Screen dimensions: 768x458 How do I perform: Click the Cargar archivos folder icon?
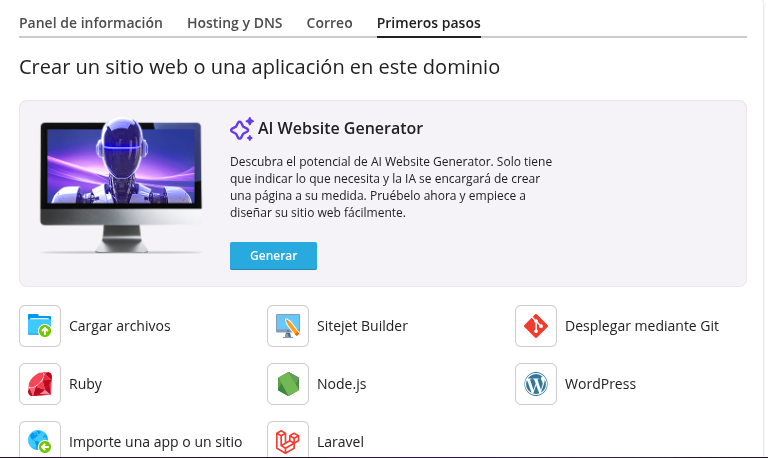40,326
